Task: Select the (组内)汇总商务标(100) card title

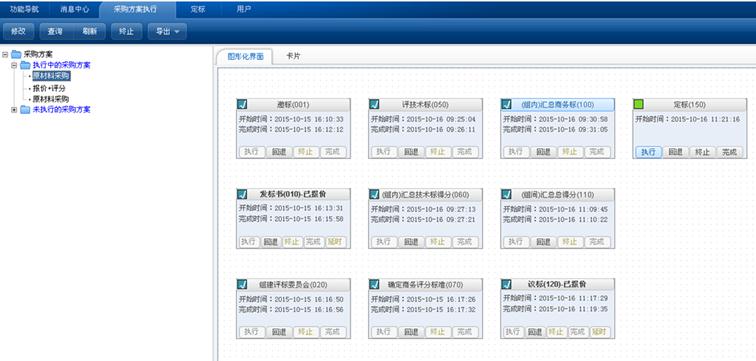Action: point(557,105)
